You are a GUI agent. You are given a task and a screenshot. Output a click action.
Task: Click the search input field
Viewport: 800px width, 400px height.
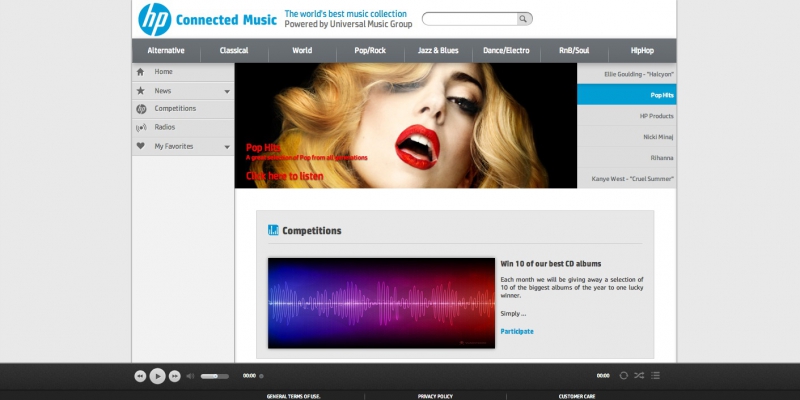click(x=469, y=19)
